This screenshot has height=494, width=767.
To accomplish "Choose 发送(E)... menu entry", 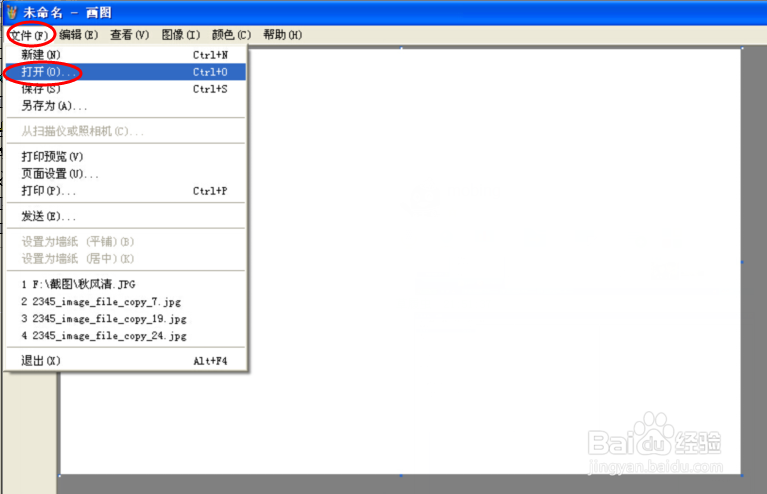I will [x=126, y=216].
